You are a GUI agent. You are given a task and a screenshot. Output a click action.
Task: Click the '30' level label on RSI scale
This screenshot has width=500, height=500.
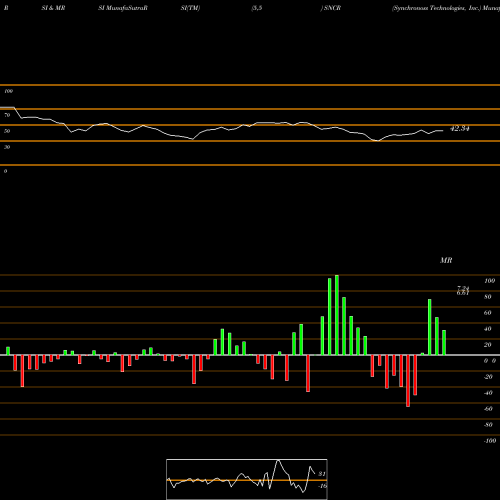click(7, 147)
